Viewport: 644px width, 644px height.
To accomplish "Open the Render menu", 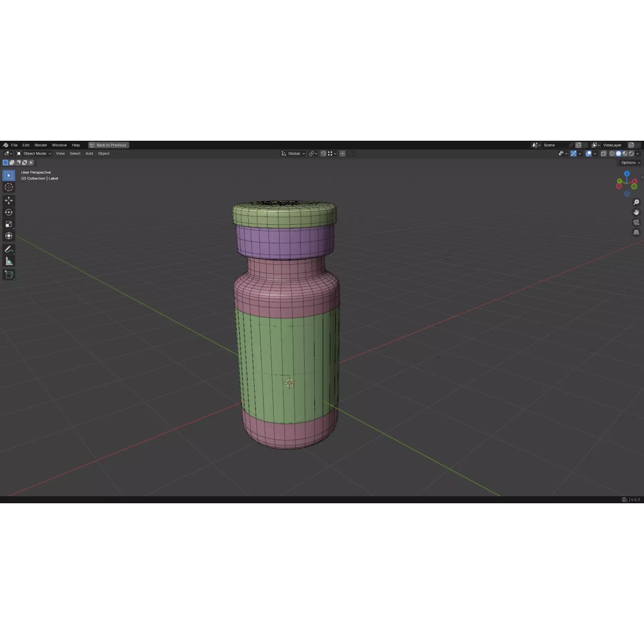I will coord(41,145).
